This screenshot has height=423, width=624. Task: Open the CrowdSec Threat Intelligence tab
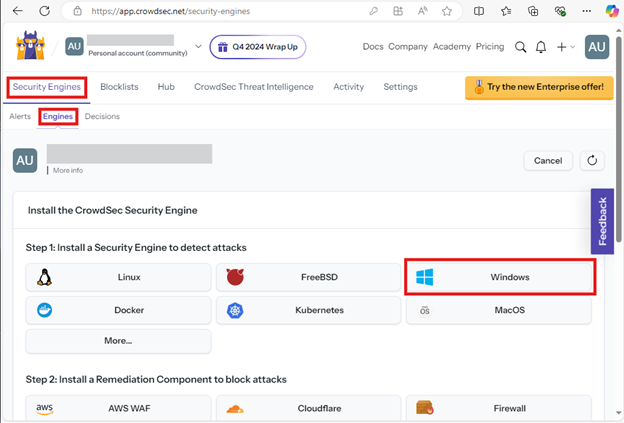[x=254, y=87]
